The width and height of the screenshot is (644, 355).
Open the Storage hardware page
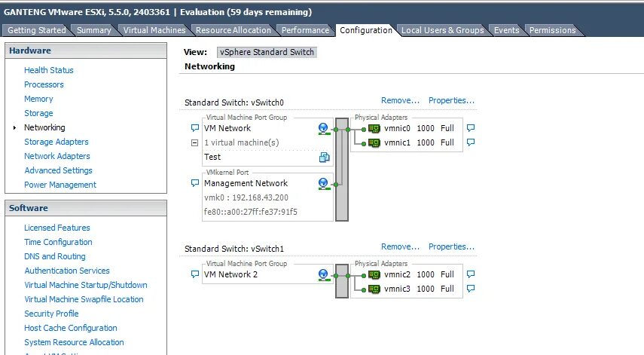coord(38,113)
